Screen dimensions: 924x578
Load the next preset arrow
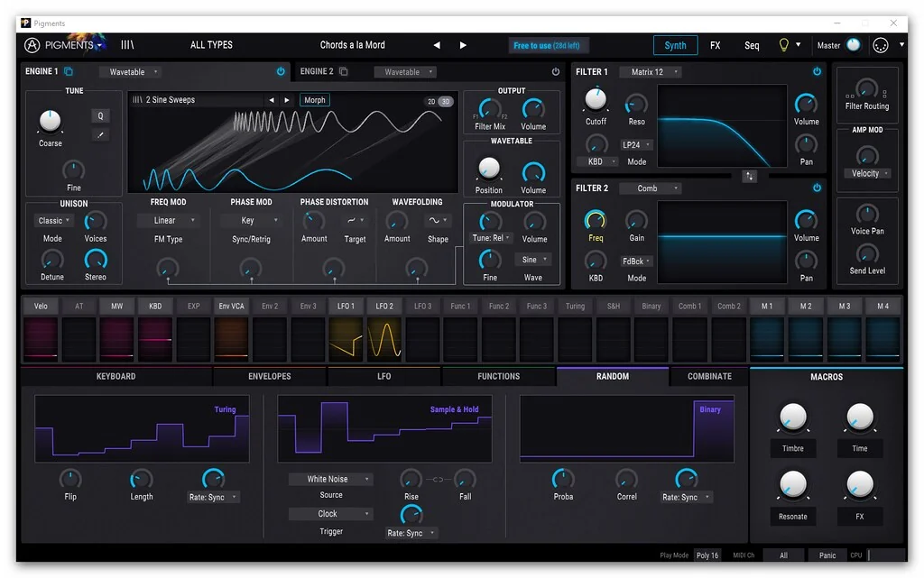pos(463,45)
